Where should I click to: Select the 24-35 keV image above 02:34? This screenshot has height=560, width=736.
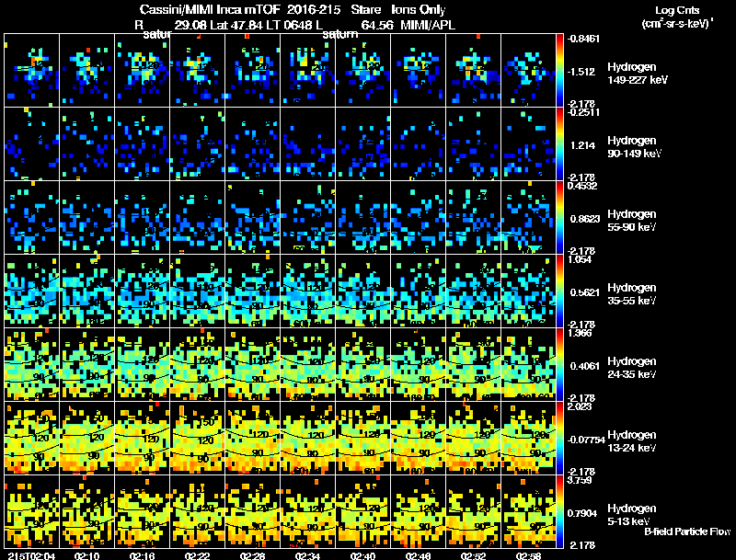point(307,365)
